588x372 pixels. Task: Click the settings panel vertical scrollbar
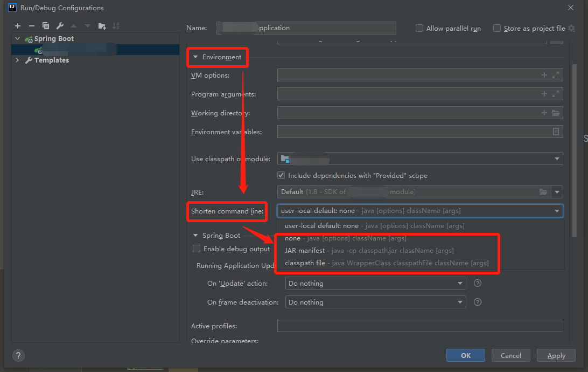[x=574, y=150]
